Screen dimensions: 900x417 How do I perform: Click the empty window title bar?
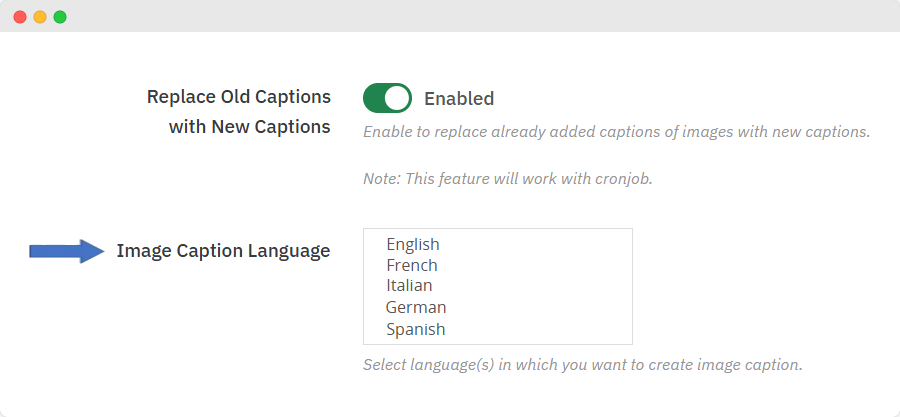click(450, 17)
